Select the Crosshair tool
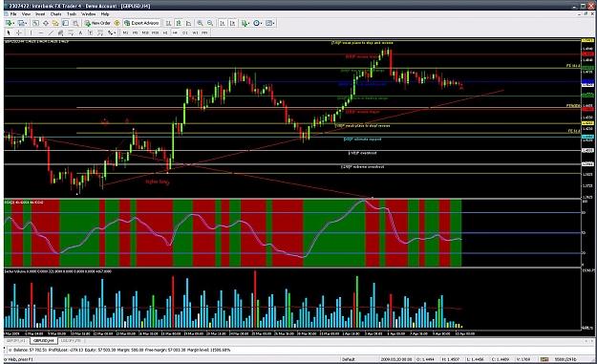The width and height of the screenshot is (597, 364). (19, 32)
